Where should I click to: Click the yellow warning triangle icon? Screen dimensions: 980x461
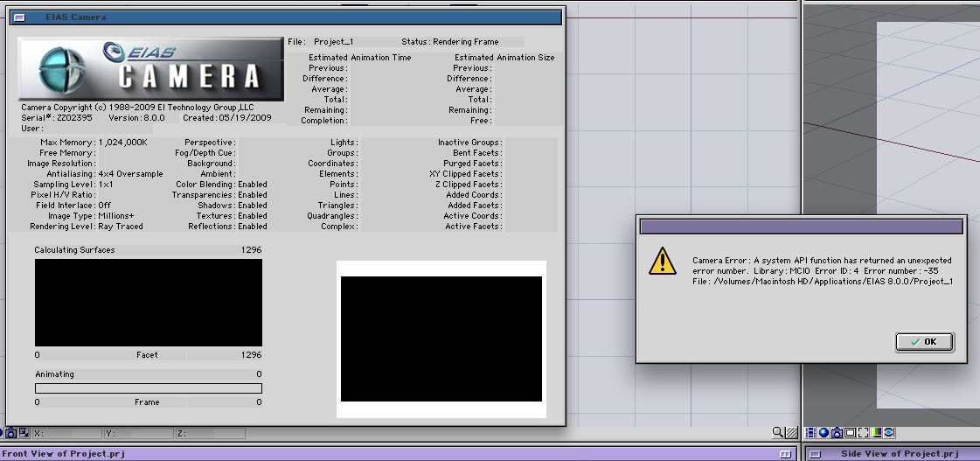click(x=664, y=261)
